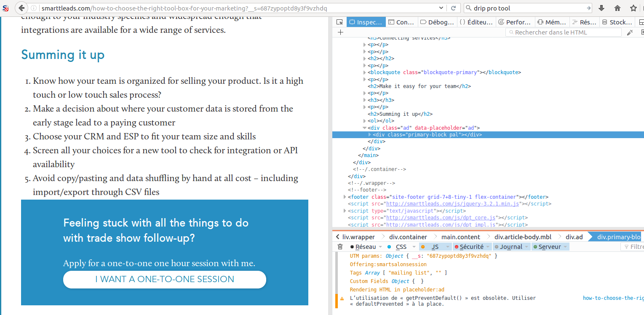Switch to the Réseau devtools tab
The height and width of the screenshot is (315, 644).
(x=584, y=22)
